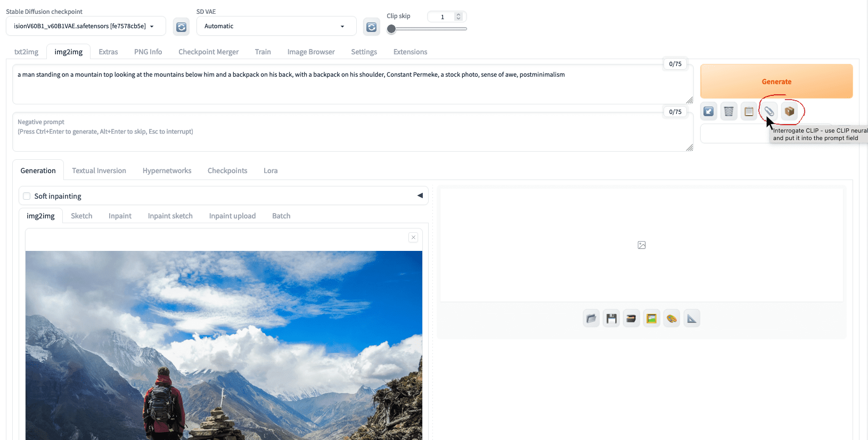The height and width of the screenshot is (440, 868).
Task: Open the Stable Diffusion checkpoint dropdown
Action: click(x=86, y=26)
